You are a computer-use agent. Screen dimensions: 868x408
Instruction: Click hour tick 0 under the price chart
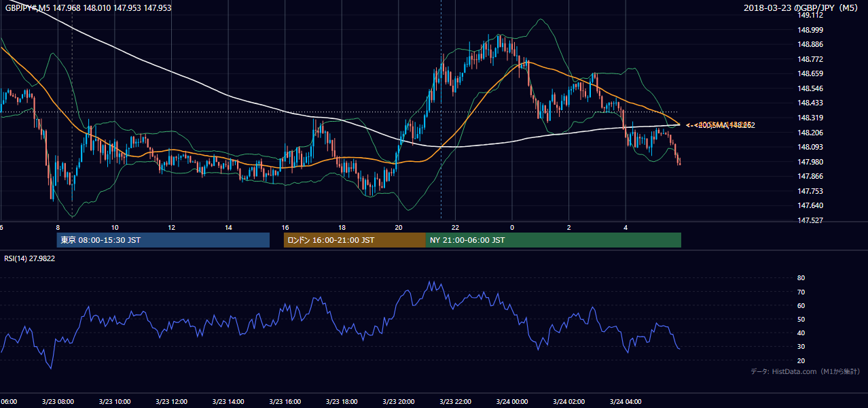(x=512, y=227)
